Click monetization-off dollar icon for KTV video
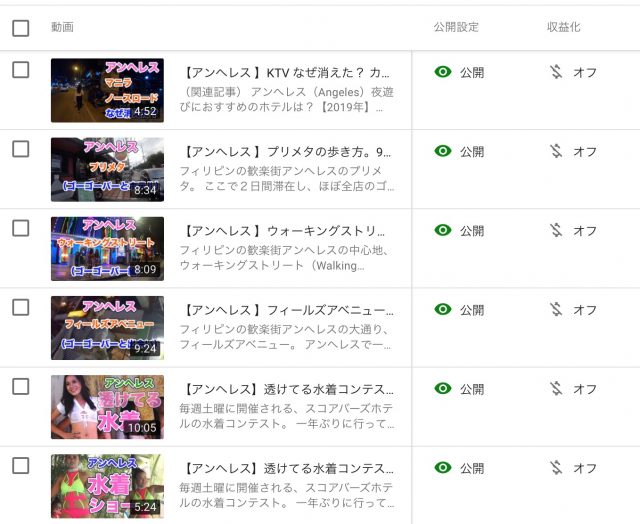The image size is (640, 524). pyautogui.click(x=556, y=72)
